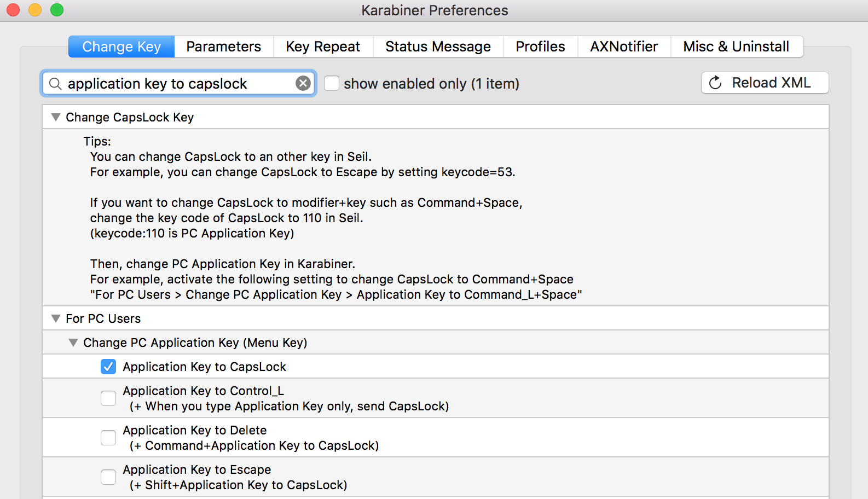868x499 pixels.
Task: Uncheck Application Key to CapsLock
Action: pos(108,367)
